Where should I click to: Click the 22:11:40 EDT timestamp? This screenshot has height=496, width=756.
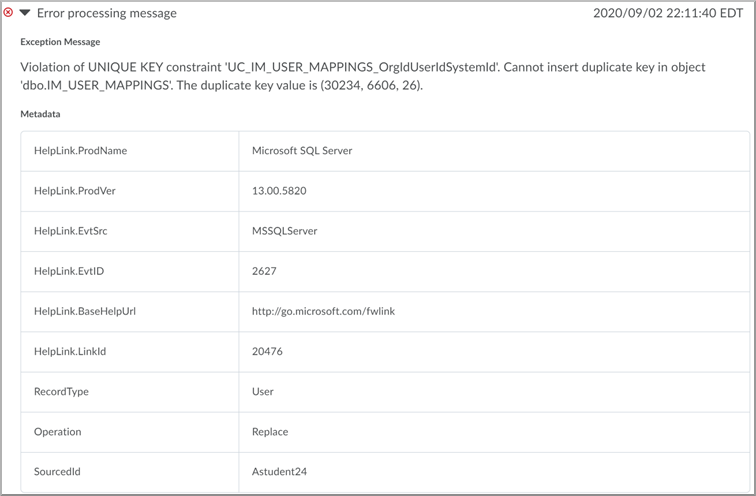click(x=668, y=13)
